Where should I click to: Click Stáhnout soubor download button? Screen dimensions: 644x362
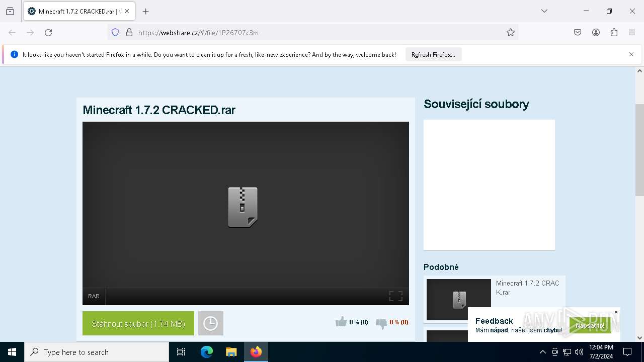tap(138, 324)
